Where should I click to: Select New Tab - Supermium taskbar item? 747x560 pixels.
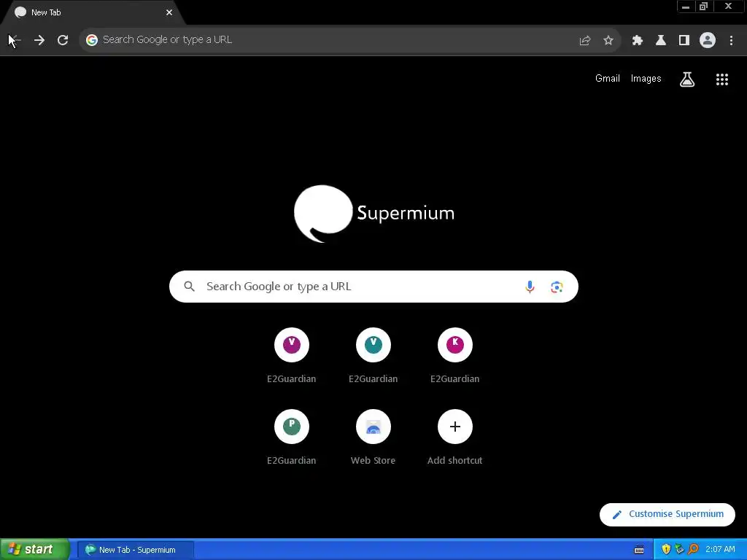(136, 550)
